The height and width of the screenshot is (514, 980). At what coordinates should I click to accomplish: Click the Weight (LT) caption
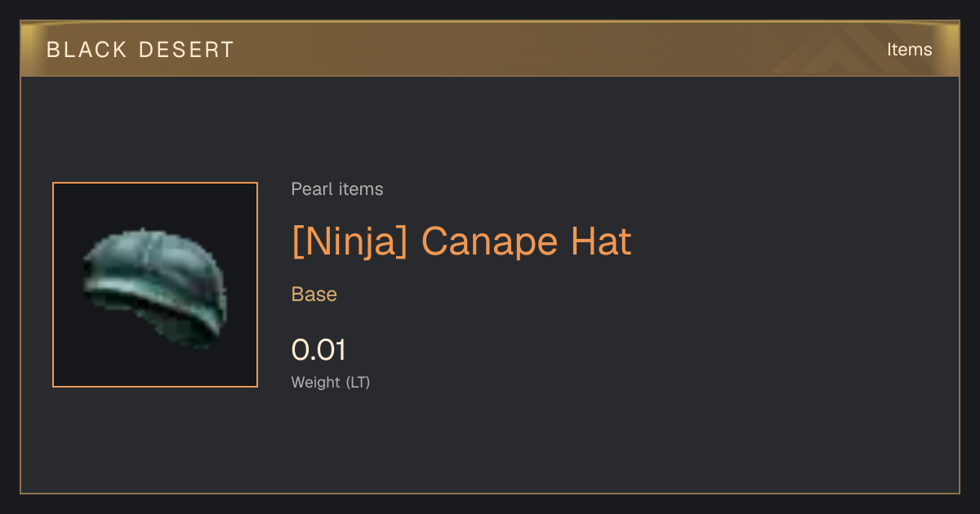pyautogui.click(x=331, y=382)
